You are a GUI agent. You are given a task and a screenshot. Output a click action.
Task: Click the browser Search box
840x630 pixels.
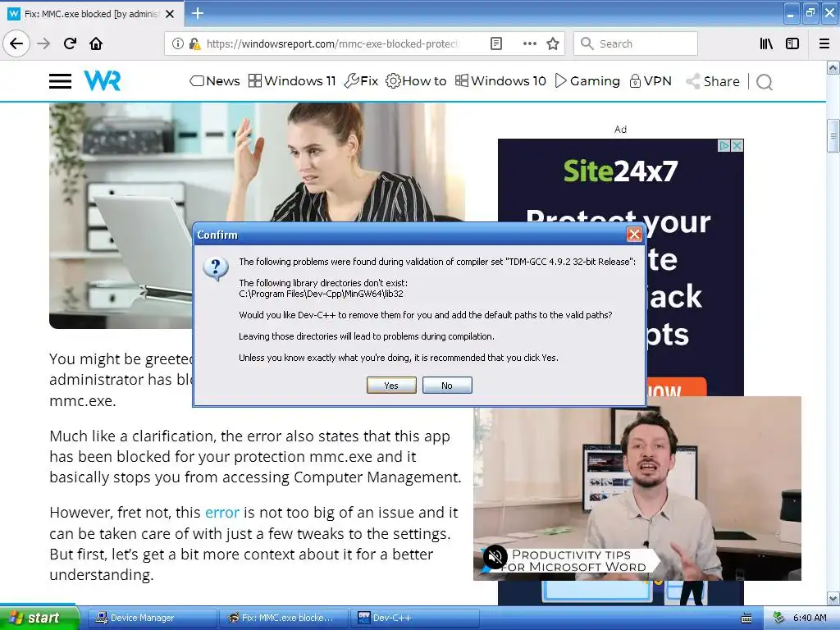[636, 43]
